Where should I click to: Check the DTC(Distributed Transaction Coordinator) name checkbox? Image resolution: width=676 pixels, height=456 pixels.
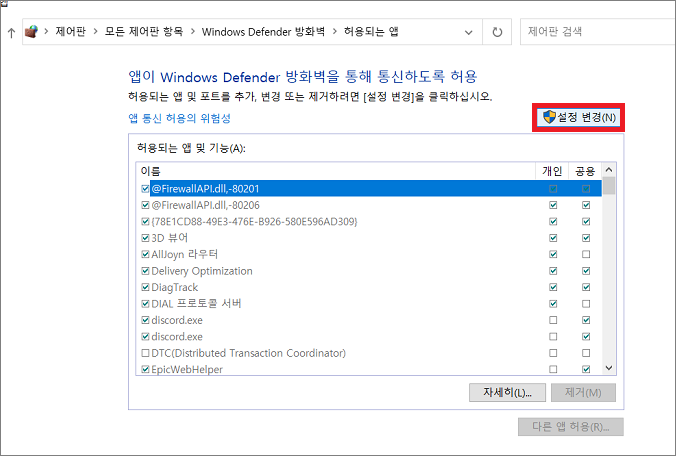[145, 353]
